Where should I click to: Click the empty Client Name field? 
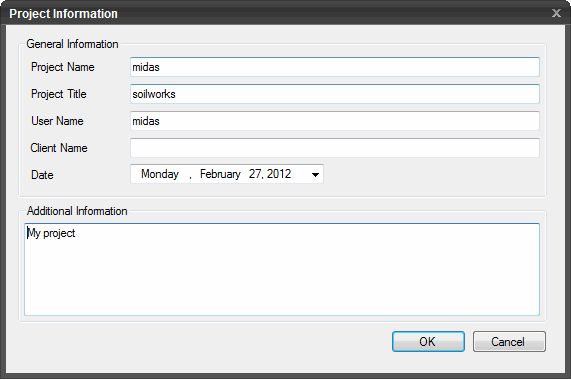(335, 148)
